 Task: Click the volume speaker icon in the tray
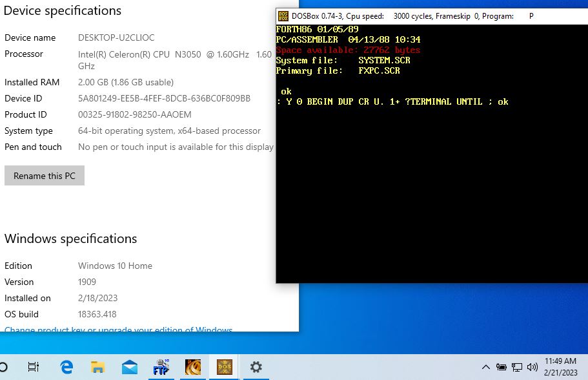point(532,367)
